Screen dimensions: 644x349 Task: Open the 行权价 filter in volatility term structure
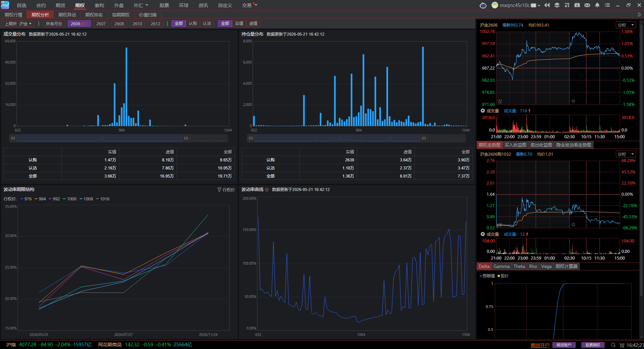(x=226, y=190)
